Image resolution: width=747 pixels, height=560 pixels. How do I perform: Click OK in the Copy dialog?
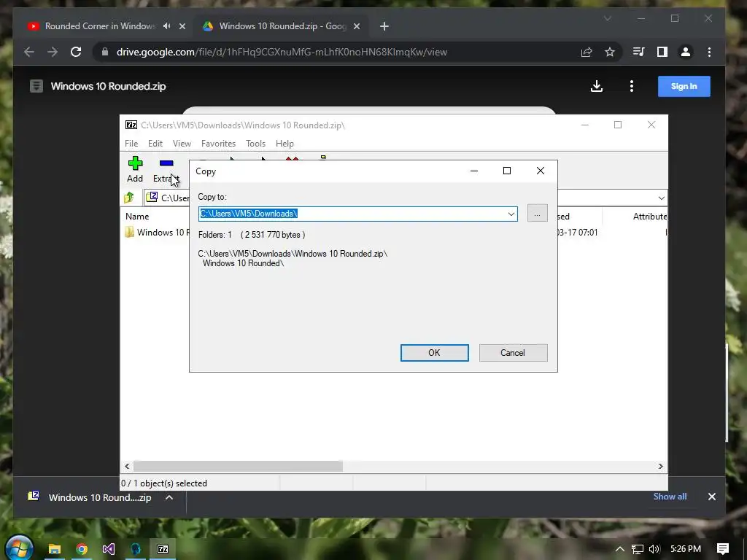pyautogui.click(x=435, y=353)
